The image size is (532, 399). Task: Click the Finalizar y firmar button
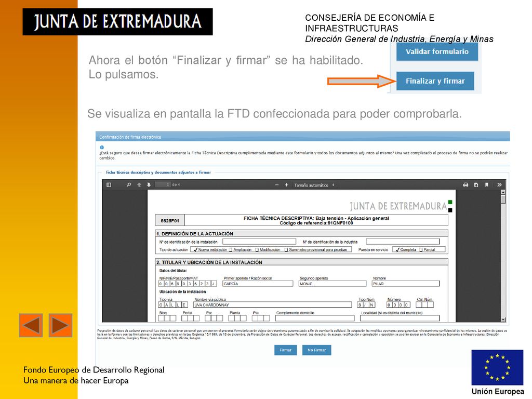(x=435, y=81)
